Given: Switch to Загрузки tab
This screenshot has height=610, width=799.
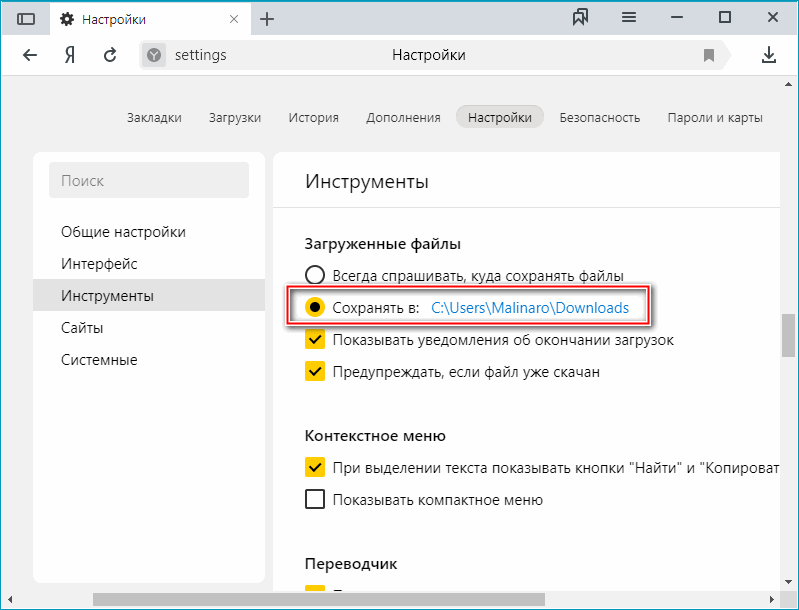Looking at the screenshot, I should (x=235, y=118).
